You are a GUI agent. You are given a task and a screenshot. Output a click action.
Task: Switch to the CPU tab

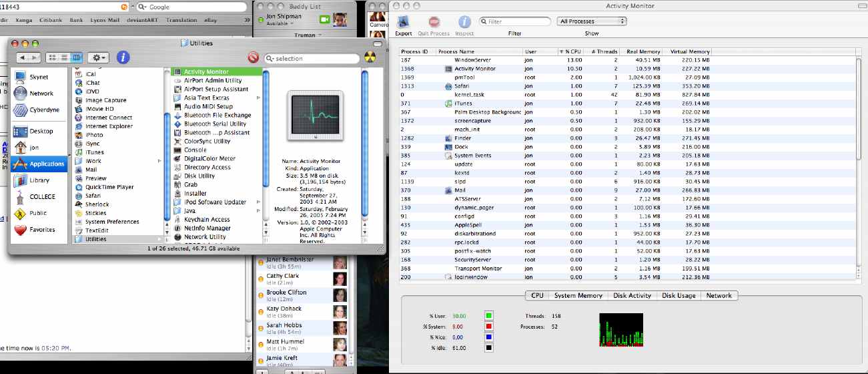[x=537, y=295]
